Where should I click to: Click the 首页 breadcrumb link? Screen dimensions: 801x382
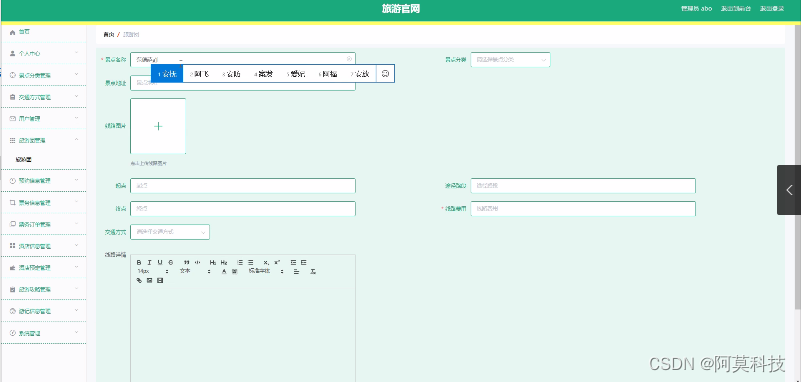[108, 35]
